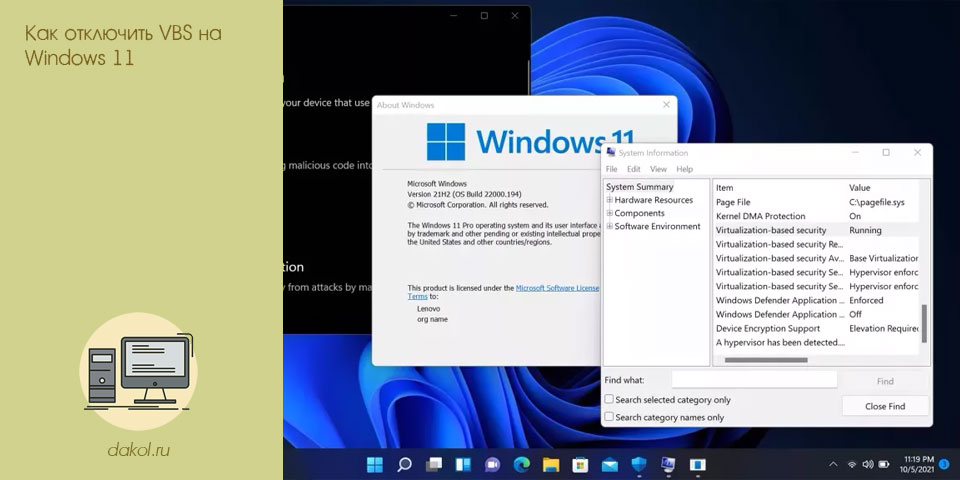The width and height of the screenshot is (960, 480).
Task: Click the System Information title bar icon
Action: tap(611, 152)
